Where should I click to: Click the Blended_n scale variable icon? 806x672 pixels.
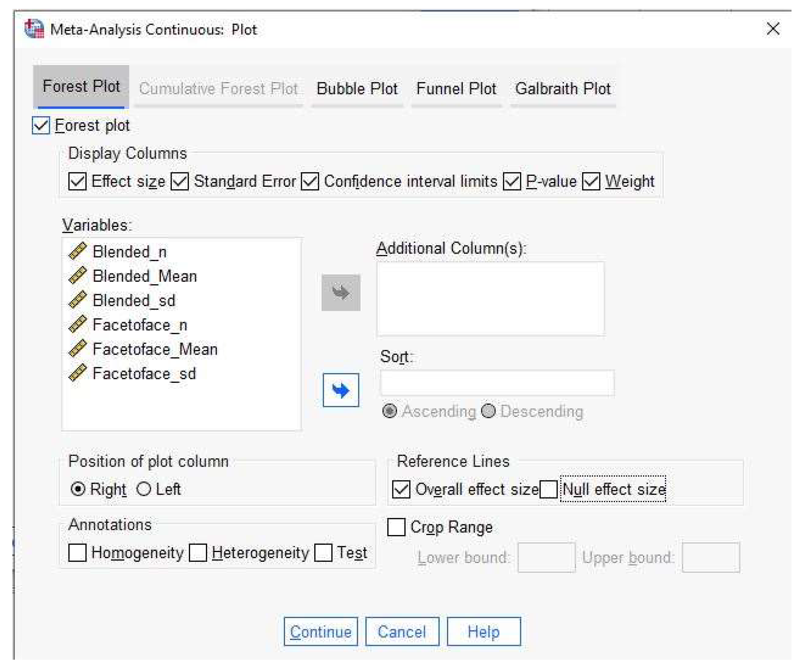click(x=77, y=251)
